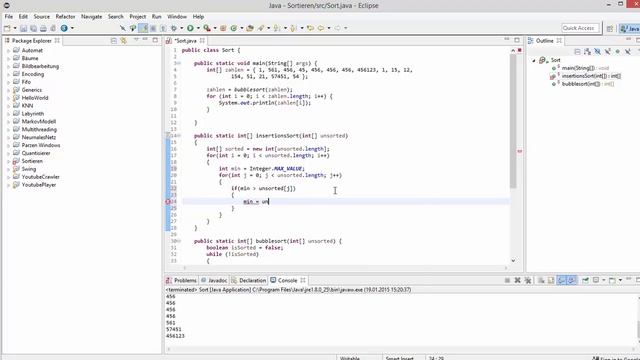Click the Debug bug icon

(174, 28)
